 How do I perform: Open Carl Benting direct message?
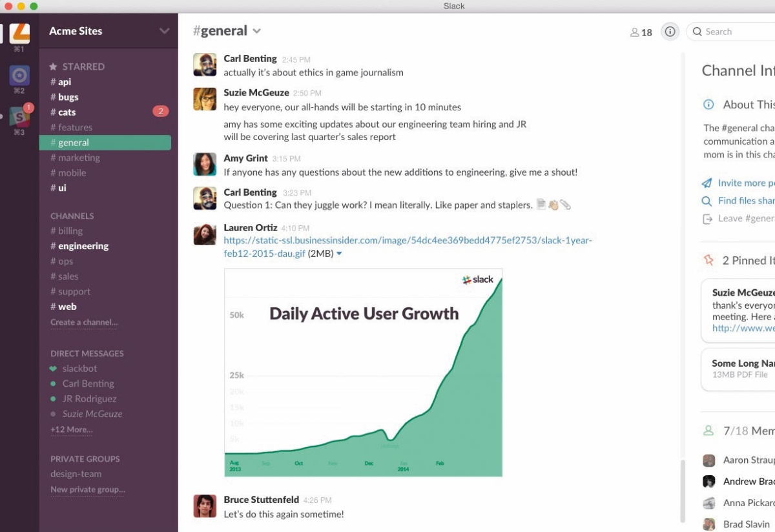pos(88,384)
